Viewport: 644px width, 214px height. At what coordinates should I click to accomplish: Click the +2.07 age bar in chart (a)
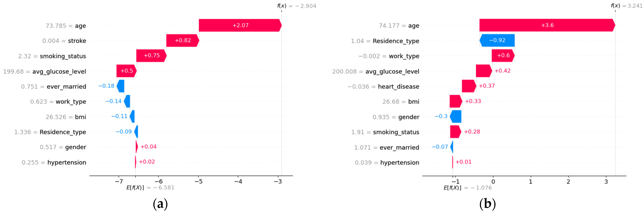click(240, 25)
